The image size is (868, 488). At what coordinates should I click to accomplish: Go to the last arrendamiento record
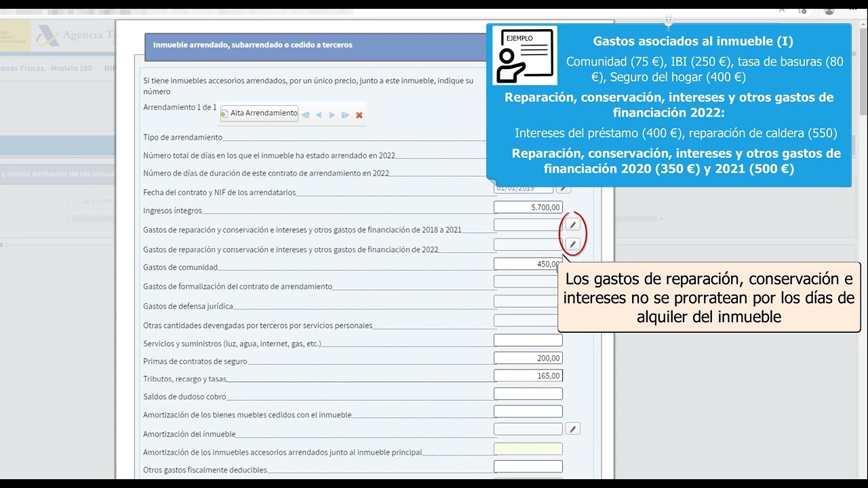346,115
